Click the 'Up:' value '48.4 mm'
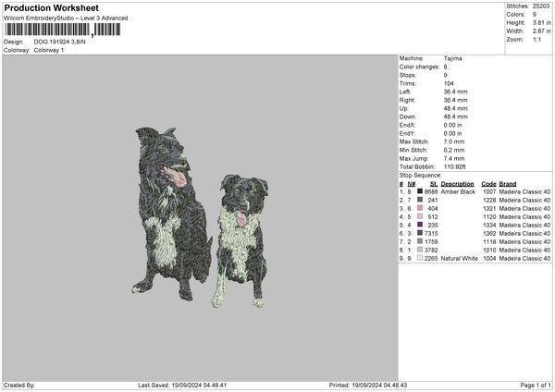Image resolution: width=555 pixels, height=392 pixels. coord(455,108)
